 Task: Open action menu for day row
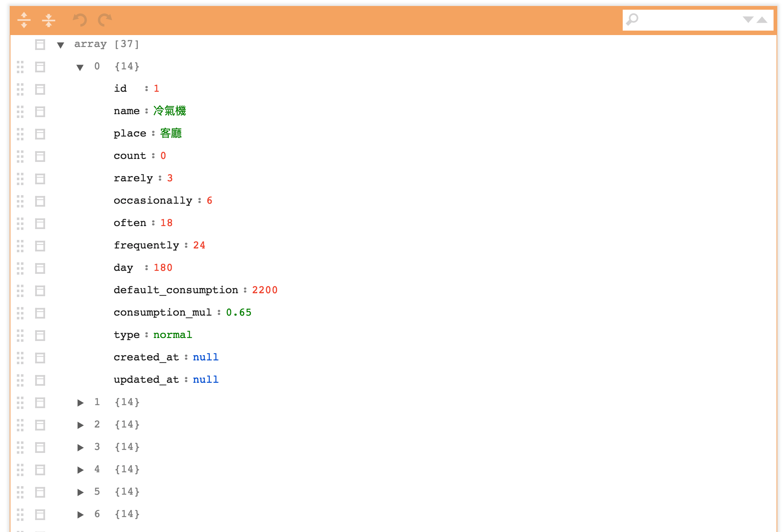click(40, 269)
